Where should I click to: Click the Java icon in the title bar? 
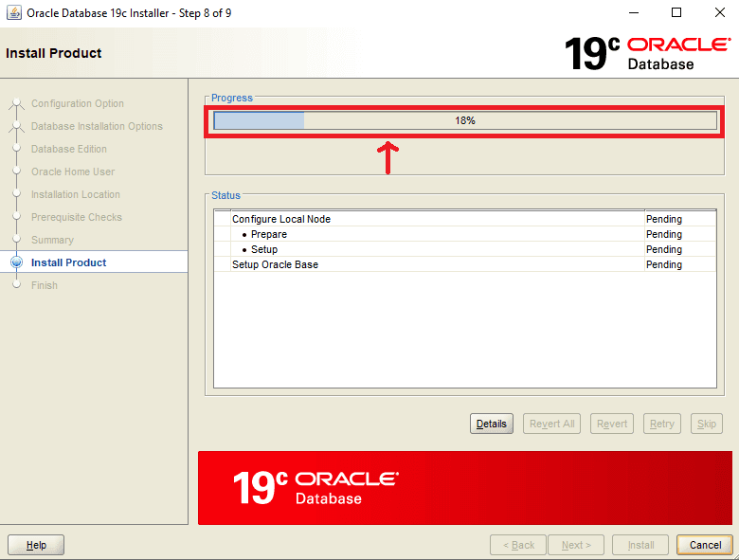click(x=14, y=13)
